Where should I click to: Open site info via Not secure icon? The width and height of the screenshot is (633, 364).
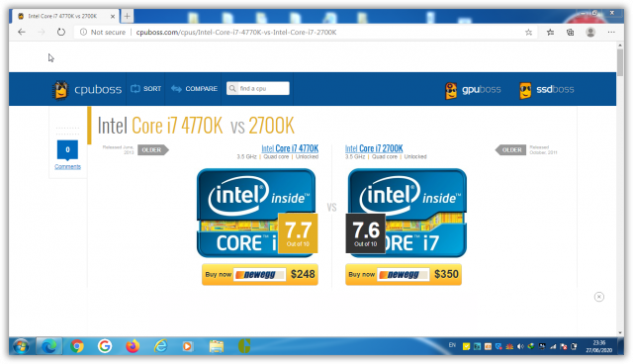click(x=83, y=33)
